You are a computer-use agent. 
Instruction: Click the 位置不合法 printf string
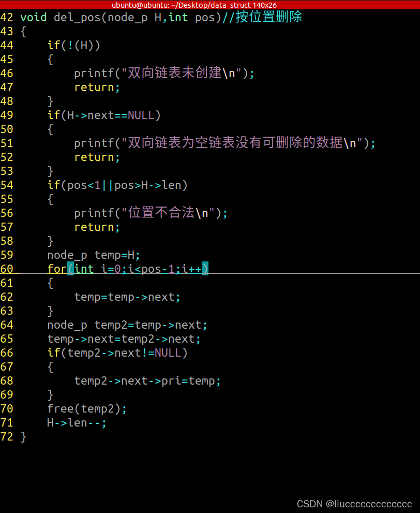(168, 213)
